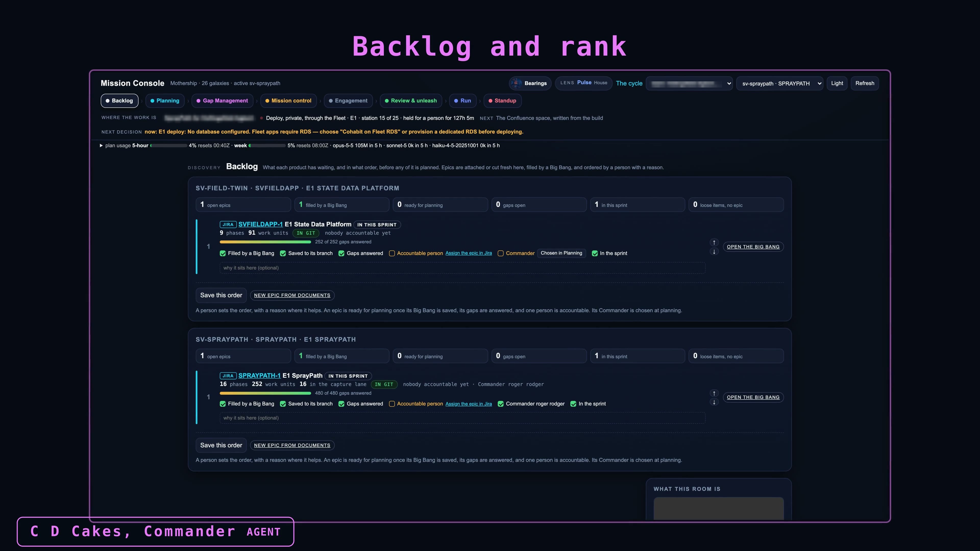Screen dimensions: 980x551
Task: Click ready for planning stat in SV-SPRAYPATH
Action: pos(440,356)
